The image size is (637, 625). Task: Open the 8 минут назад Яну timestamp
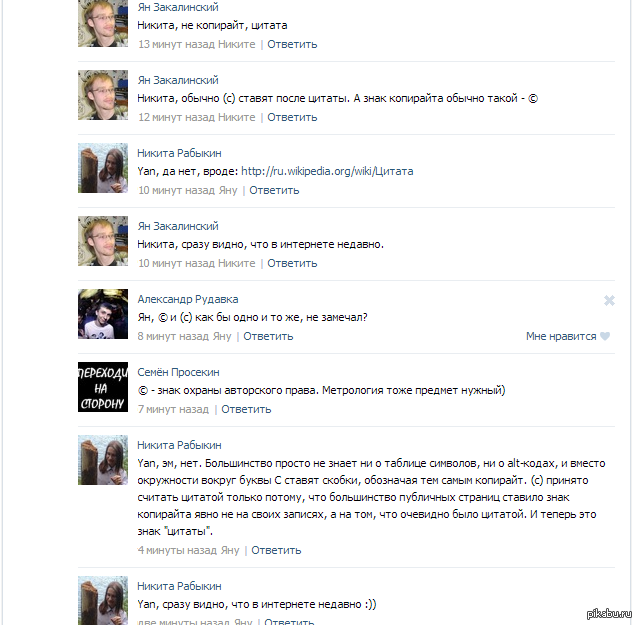point(184,336)
